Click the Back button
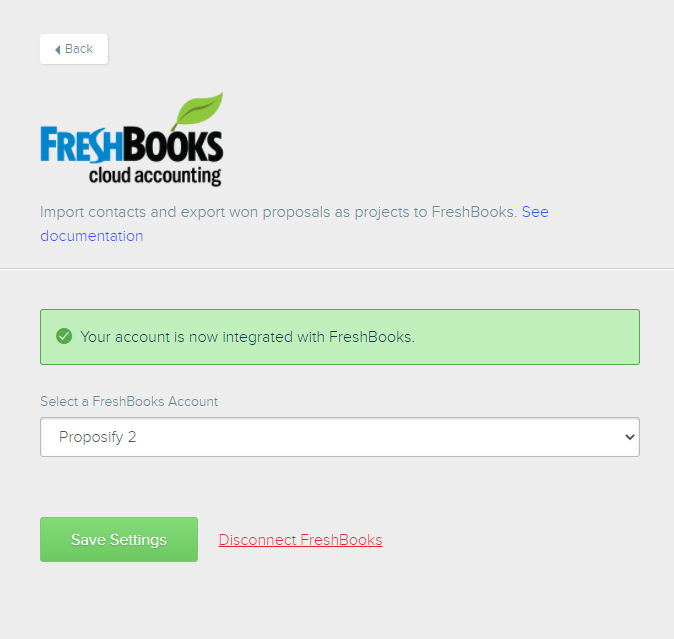This screenshot has width=674, height=639. pos(74,49)
